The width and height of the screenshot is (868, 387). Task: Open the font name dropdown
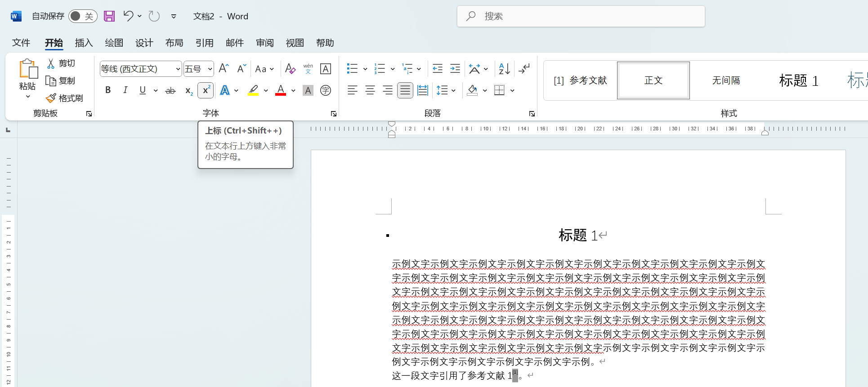pyautogui.click(x=178, y=69)
